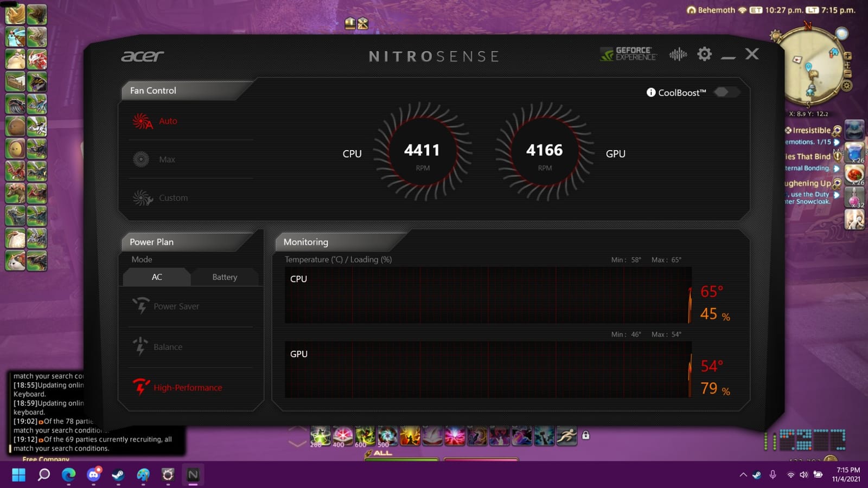The image size is (868, 488).
Task: Open NitroSense settings gear
Action: 704,54
